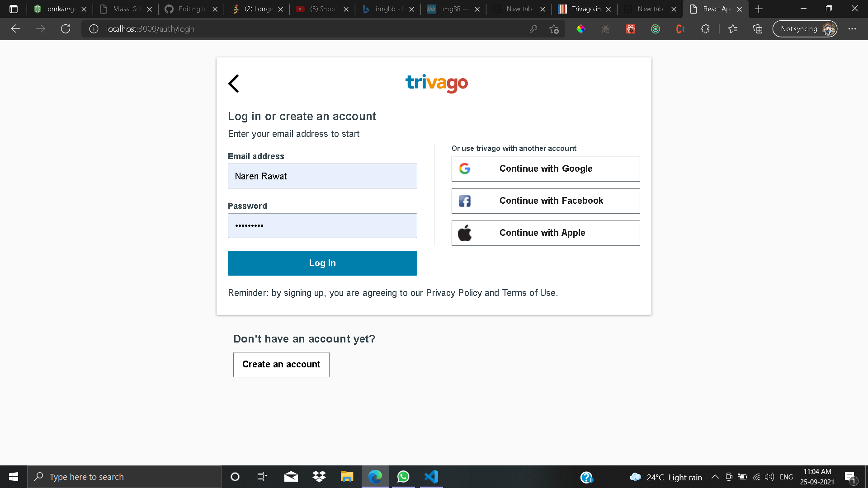Screen dimensions: 868x488
Task: Continue with Facebook sign-in
Action: 546,201
